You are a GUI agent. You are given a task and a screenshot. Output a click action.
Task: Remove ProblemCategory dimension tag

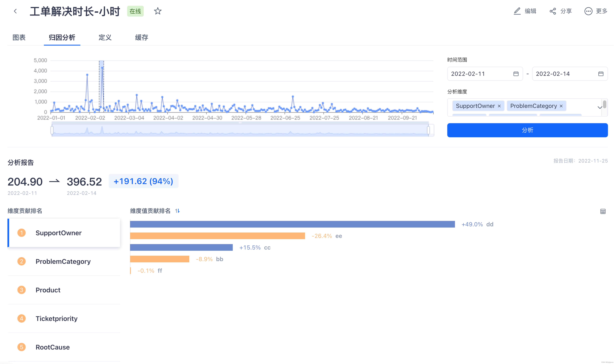click(561, 106)
